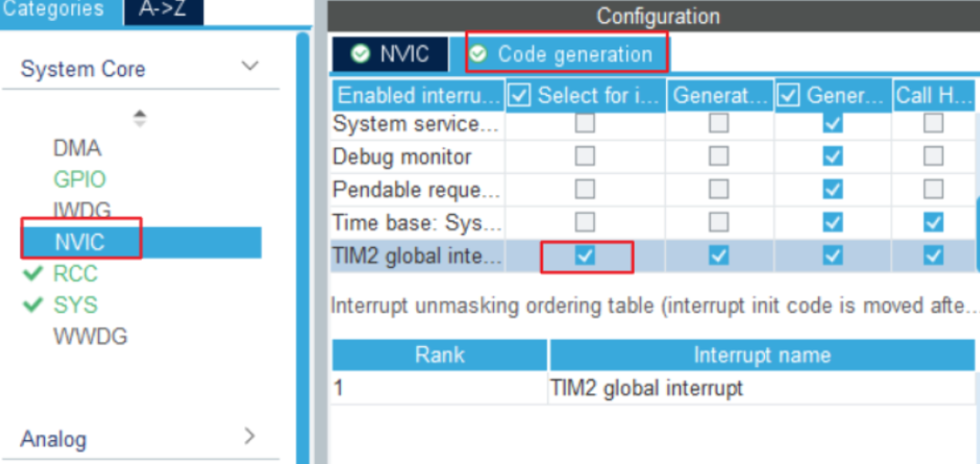Click the 'Generat...' column header
This screenshot has height=464, width=980.
(x=721, y=96)
